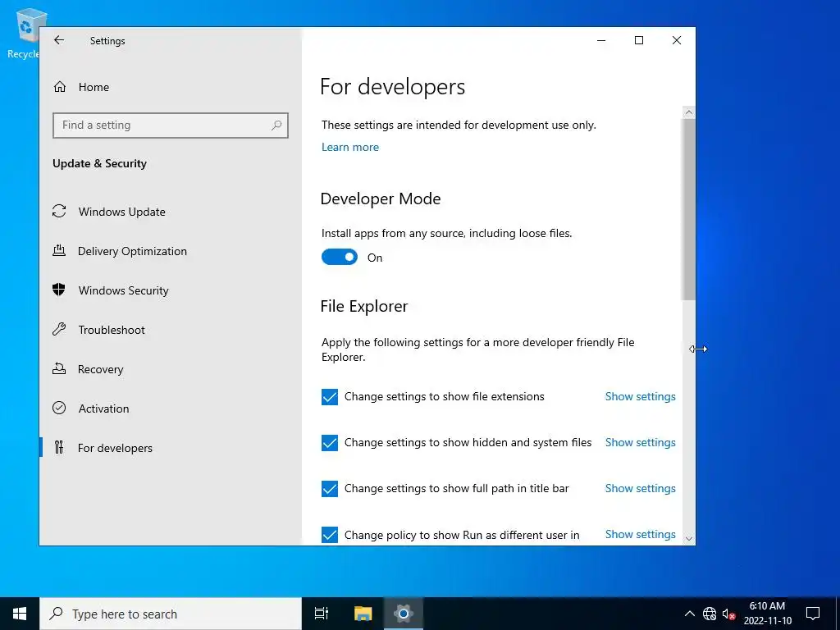The width and height of the screenshot is (840, 630).
Task: Uncheck show hidden and system files
Action: coord(330,443)
